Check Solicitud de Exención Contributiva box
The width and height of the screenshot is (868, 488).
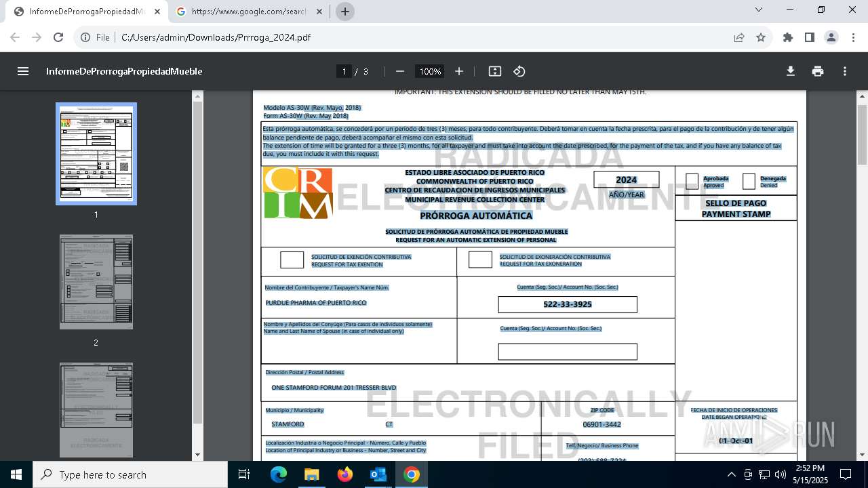292,260
